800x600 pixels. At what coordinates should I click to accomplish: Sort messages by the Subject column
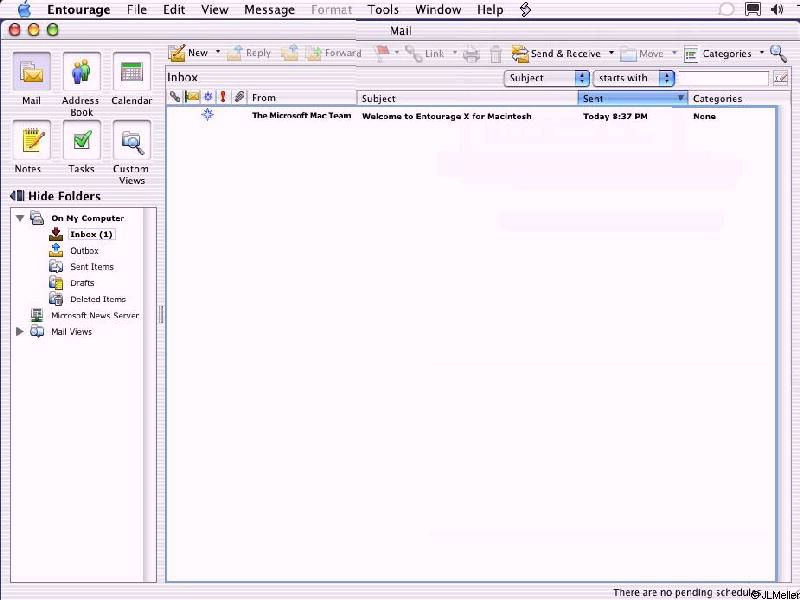point(468,98)
